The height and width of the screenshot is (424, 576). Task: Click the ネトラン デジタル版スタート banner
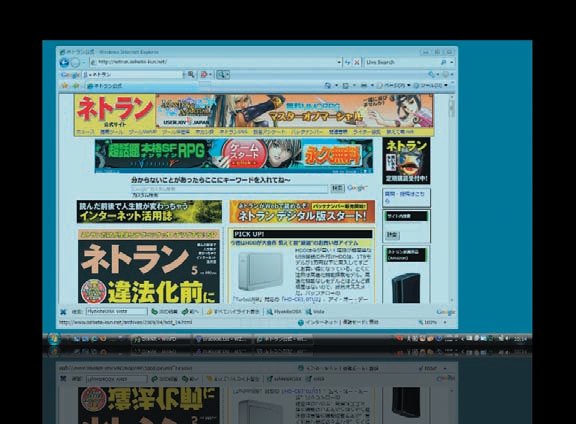pyautogui.click(x=302, y=212)
